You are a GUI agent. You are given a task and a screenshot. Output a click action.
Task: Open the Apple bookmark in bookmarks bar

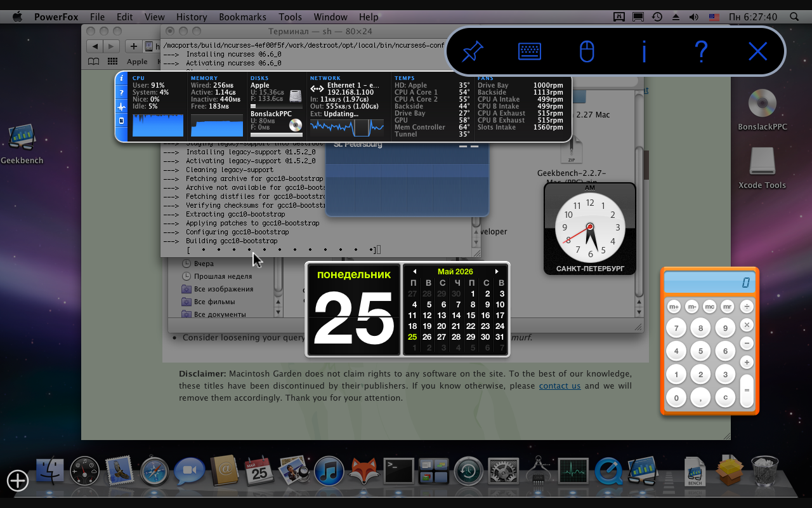(137, 62)
